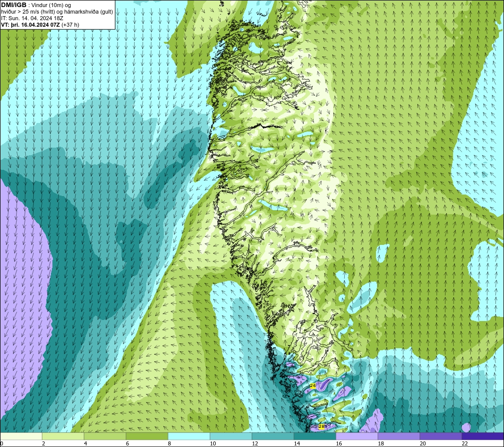Click 'IT: Sun. 14. 04. 2024 18Z' text
The height and width of the screenshot is (447, 504).
32,18
